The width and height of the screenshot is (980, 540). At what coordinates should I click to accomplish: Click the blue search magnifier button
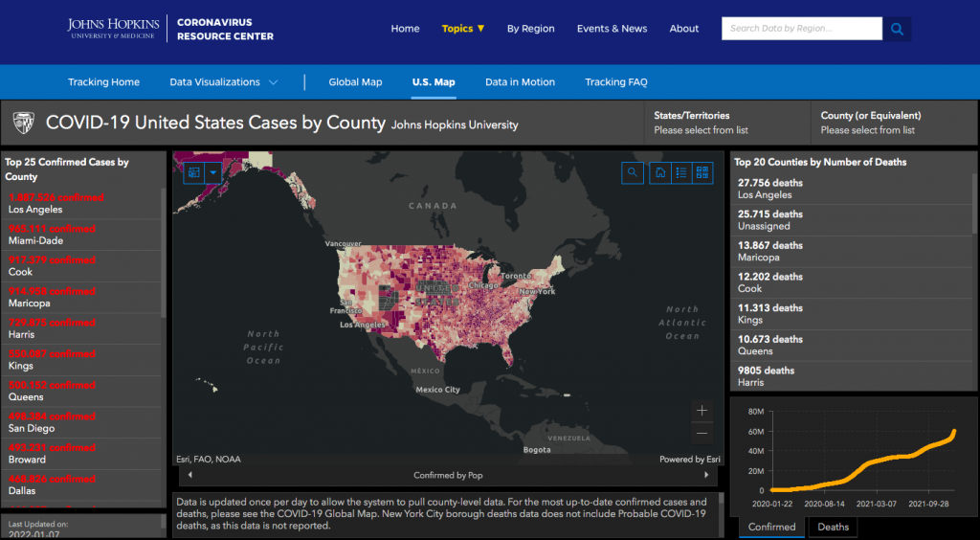(897, 29)
